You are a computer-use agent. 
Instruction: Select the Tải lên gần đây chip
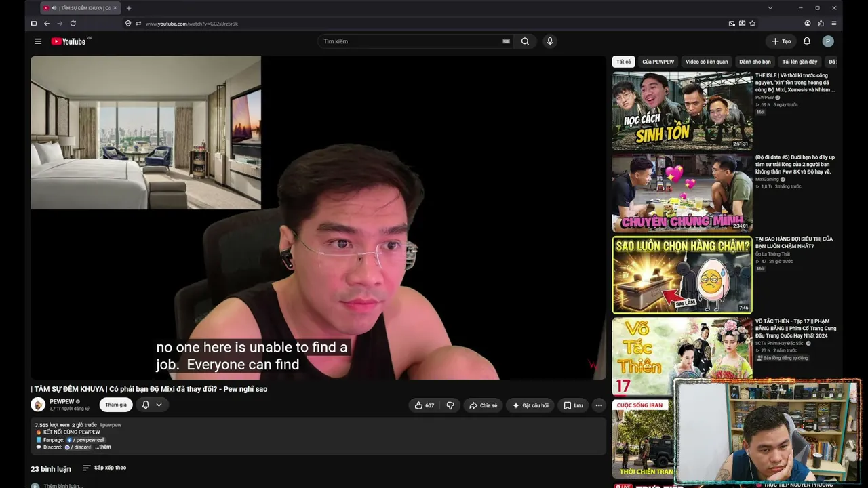click(800, 62)
